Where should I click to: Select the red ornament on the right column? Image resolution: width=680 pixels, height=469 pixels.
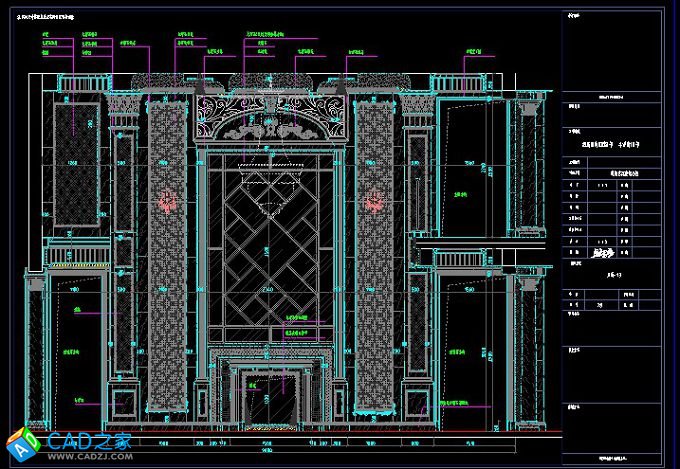[x=377, y=201]
